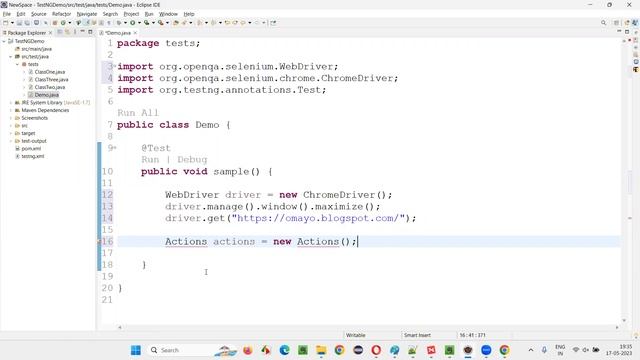The height and width of the screenshot is (360, 640).
Task: Open Microsoft Edge from taskbar
Action: click(x=284, y=350)
